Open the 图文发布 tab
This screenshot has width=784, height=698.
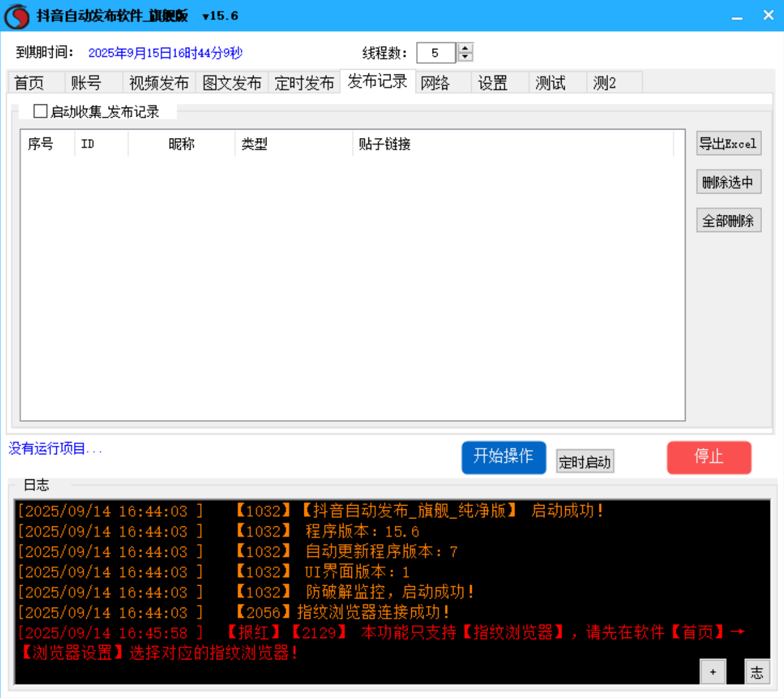click(232, 82)
